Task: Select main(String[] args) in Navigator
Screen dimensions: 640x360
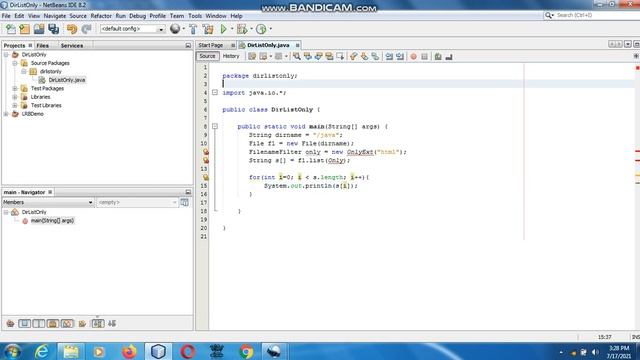Action: coord(52,221)
